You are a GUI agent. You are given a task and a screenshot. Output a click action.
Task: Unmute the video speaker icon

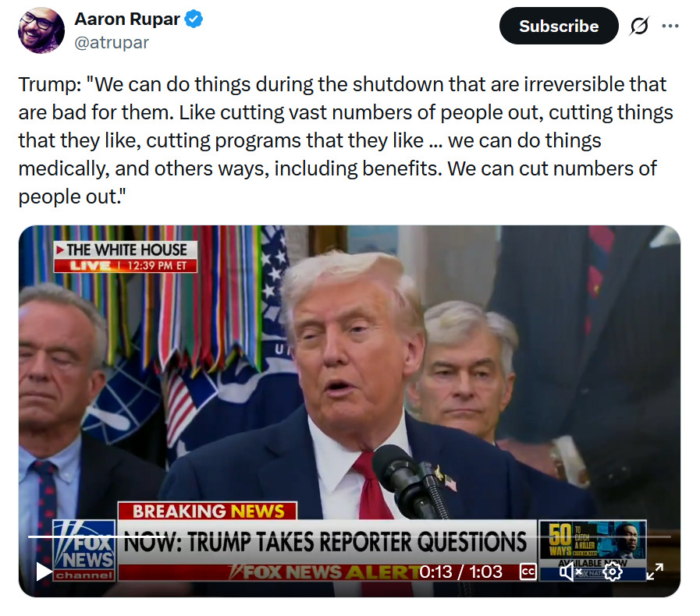[x=570, y=572]
